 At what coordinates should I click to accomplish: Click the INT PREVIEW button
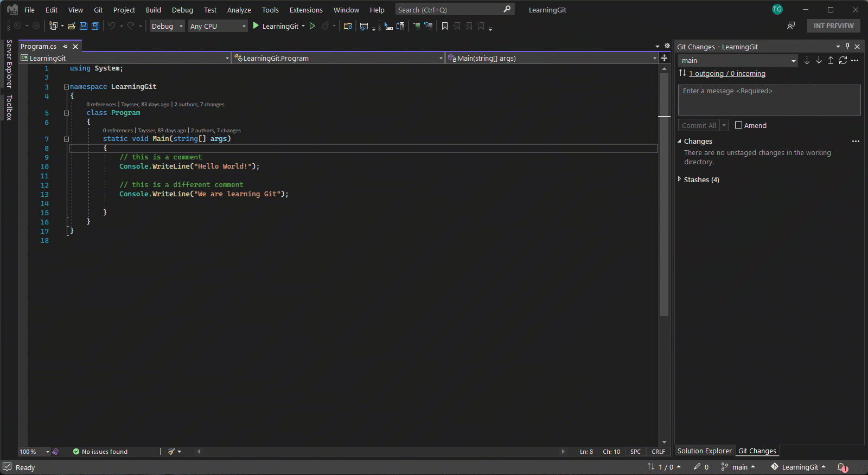click(x=833, y=26)
